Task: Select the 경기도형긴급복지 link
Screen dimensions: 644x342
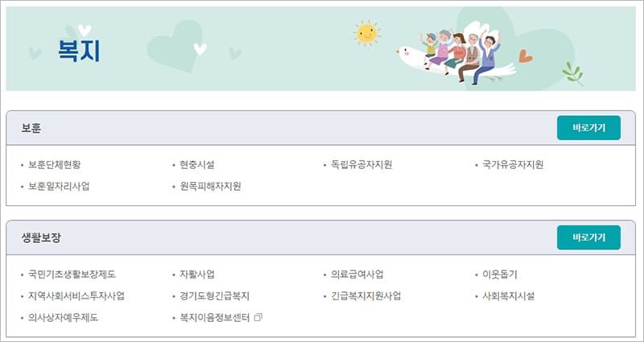Action: click(215, 296)
